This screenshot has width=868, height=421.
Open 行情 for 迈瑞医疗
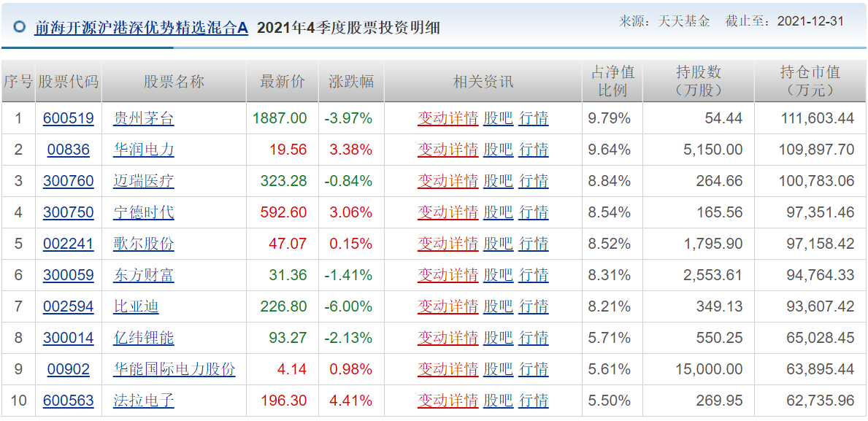(x=534, y=180)
